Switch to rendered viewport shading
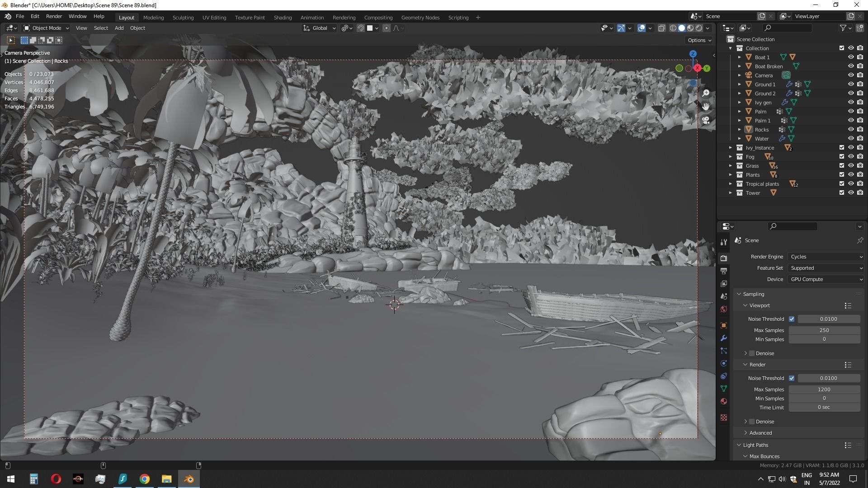868x488 pixels. click(699, 28)
